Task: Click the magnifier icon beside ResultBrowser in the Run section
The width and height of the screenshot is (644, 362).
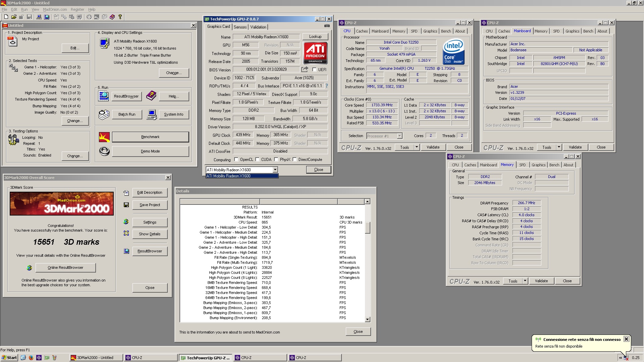Action: [104, 96]
